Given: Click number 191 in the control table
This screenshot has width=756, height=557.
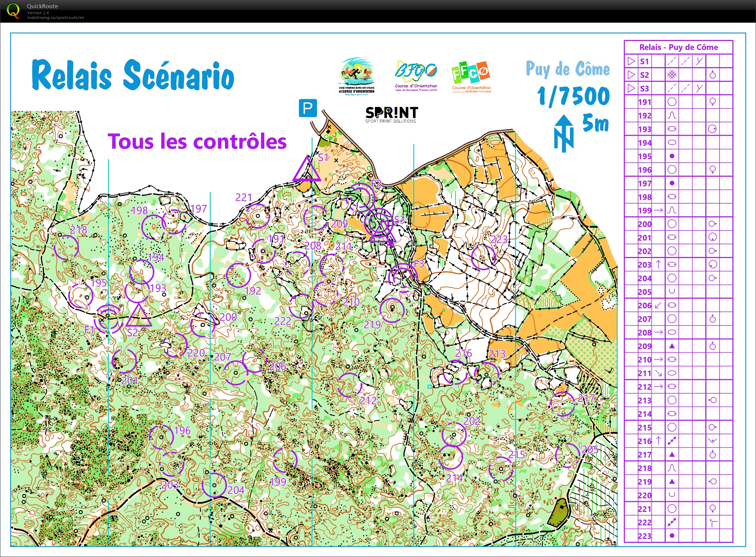Looking at the screenshot, I should 644,102.
